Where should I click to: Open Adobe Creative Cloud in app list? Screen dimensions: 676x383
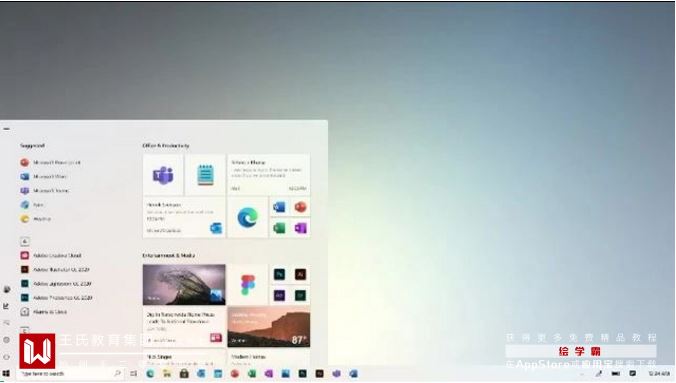tap(51, 255)
